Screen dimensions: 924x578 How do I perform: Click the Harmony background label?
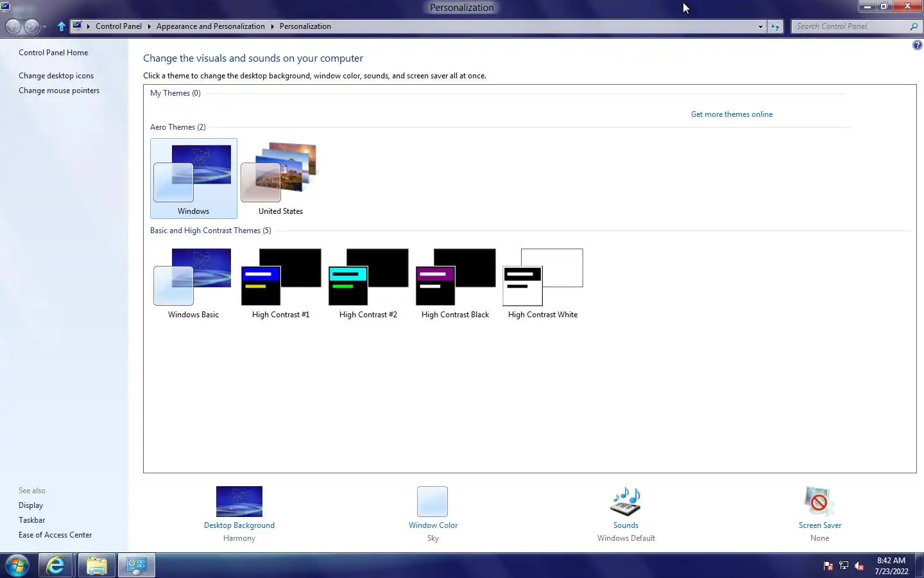pos(239,538)
